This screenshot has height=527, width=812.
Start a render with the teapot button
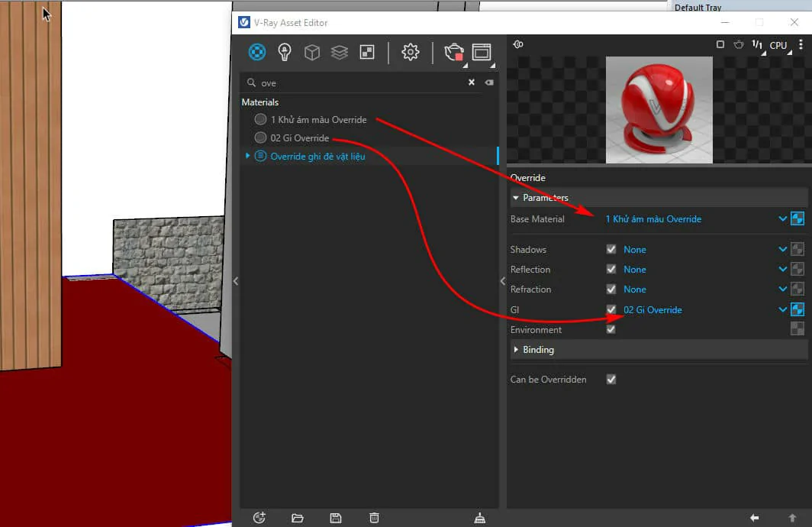pyautogui.click(x=452, y=50)
